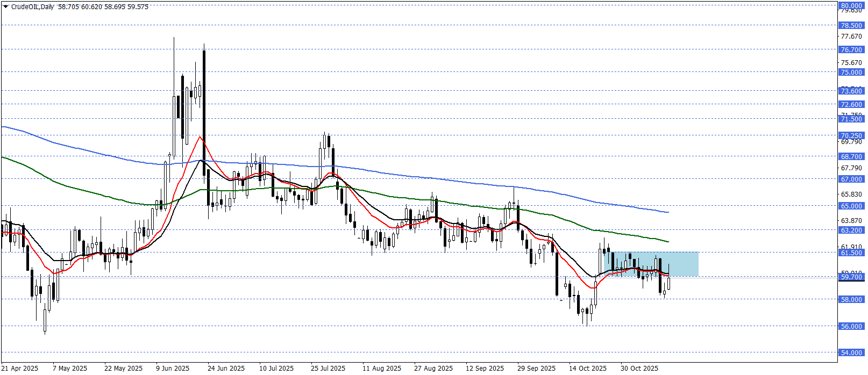
Task: Click the 61.500 price level label
Action: (851, 253)
